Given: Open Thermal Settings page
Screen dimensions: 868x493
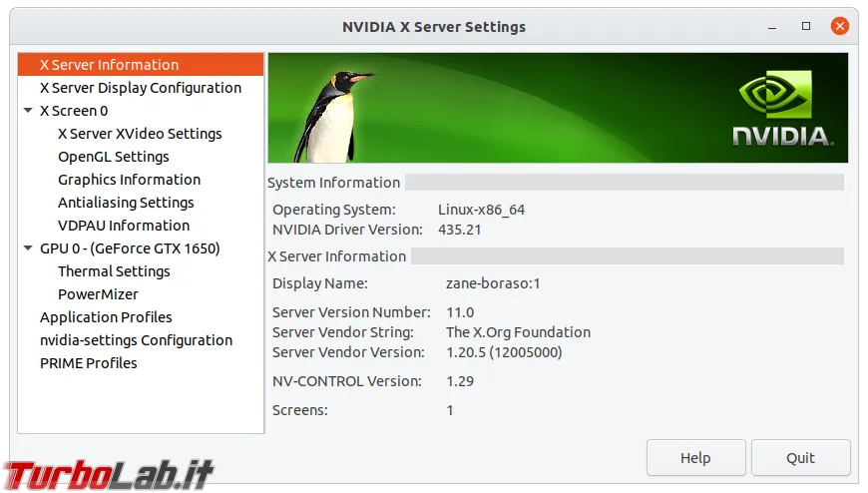Looking at the screenshot, I should point(114,271).
